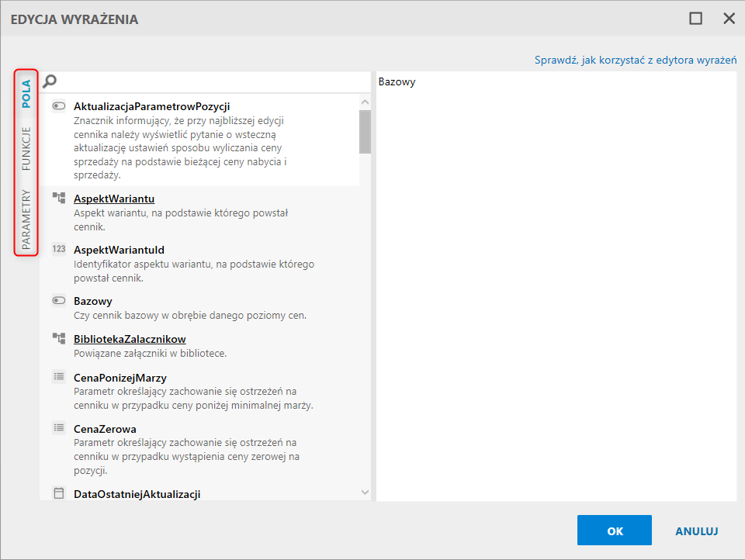This screenshot has width=745, height=560.
Task: Open the FUNKCJE tab
Action: [26, 149]
